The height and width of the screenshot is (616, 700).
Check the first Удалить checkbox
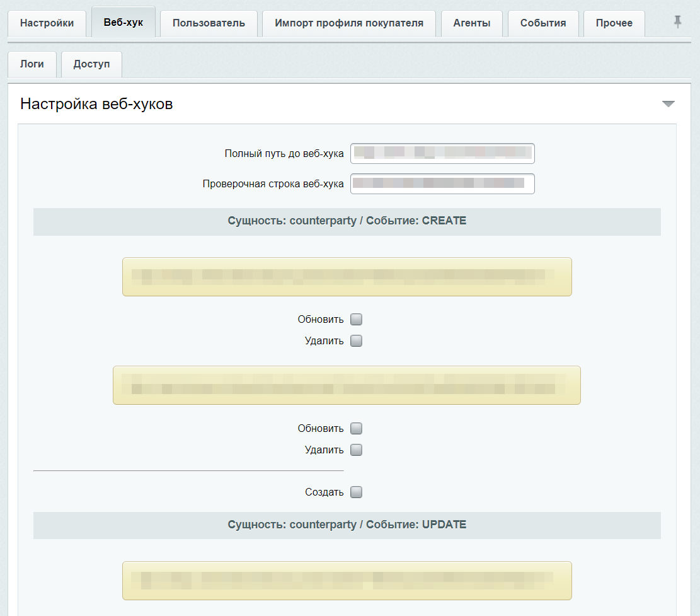[x=356, y=340]
